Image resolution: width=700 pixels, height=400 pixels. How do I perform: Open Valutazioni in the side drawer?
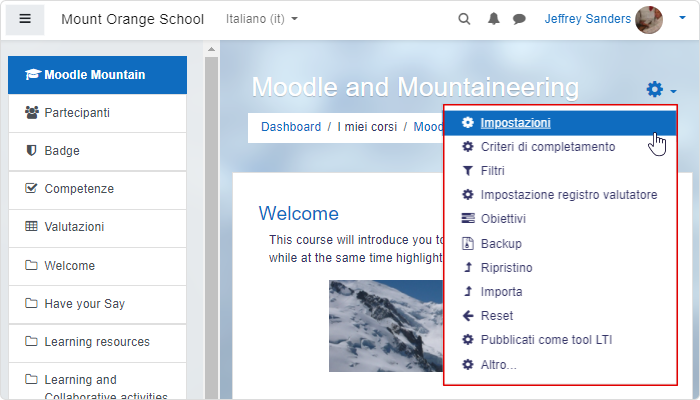point(97,227)
